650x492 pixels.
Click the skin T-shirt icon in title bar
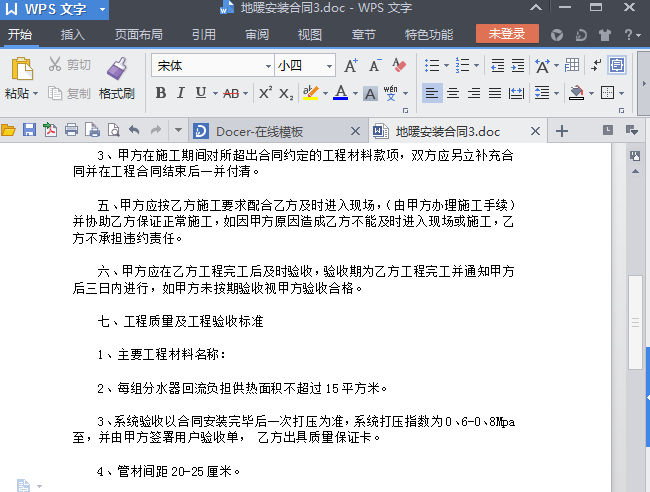tap(605, 35)
